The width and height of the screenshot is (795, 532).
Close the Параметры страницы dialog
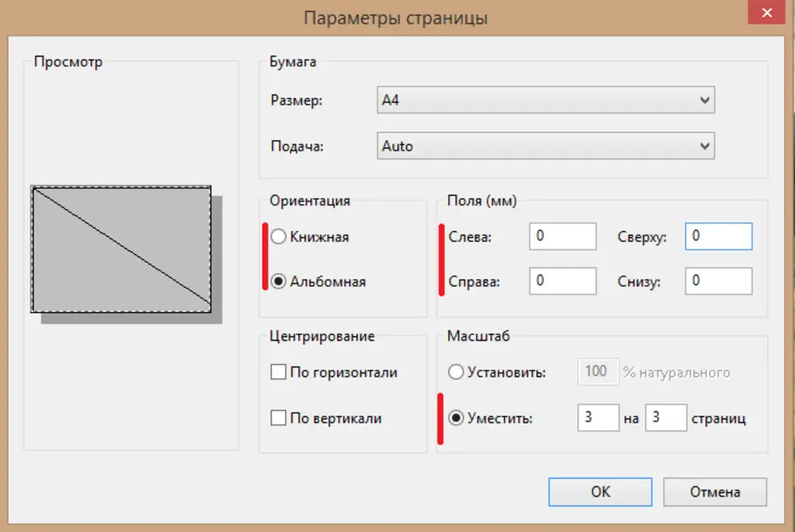pos(766,12)
